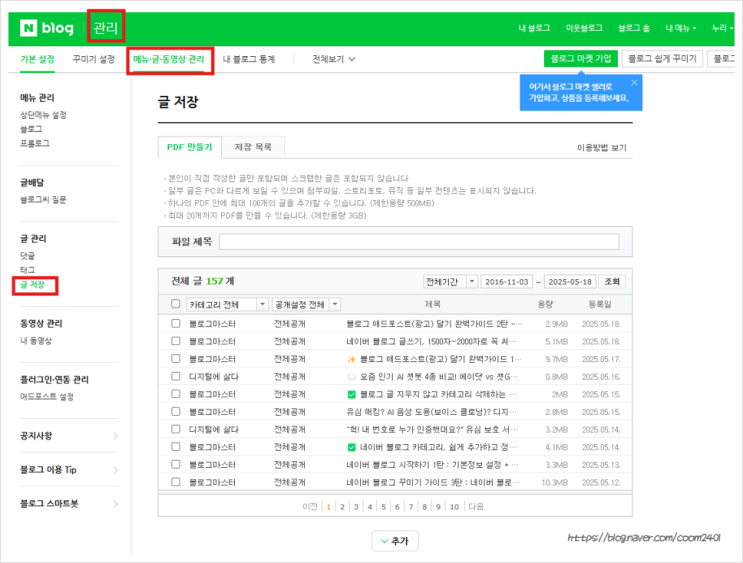The height and width of the screenshot is (563, 743).
Task: Expand the 전체보기 menu
Action: tap(334, 59)
